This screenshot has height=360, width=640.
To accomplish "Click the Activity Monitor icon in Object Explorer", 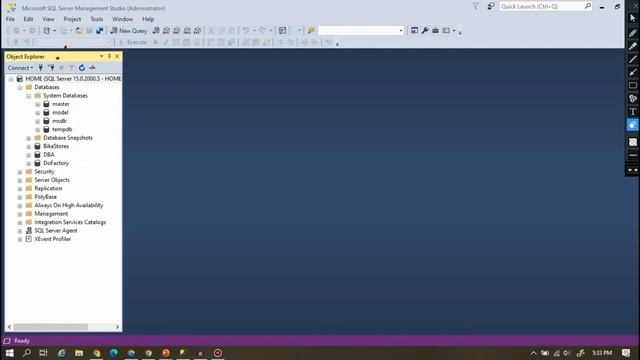I will (x=92, y=68).
